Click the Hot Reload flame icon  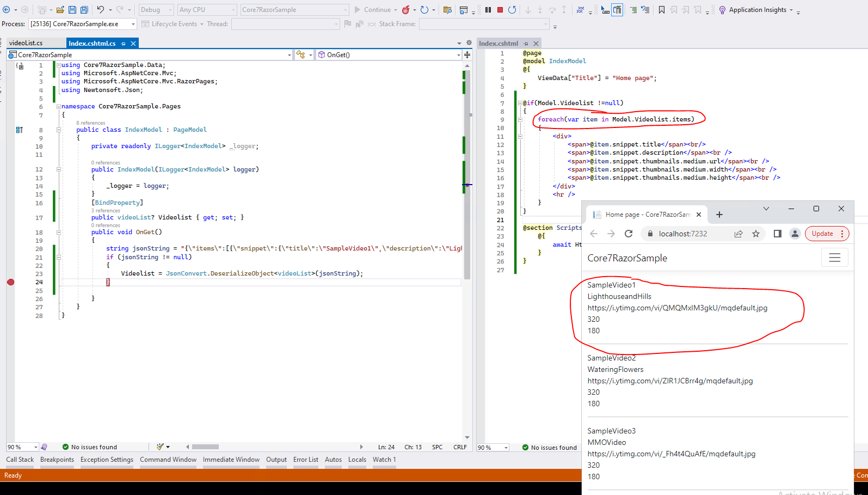[x=405, y=10]
